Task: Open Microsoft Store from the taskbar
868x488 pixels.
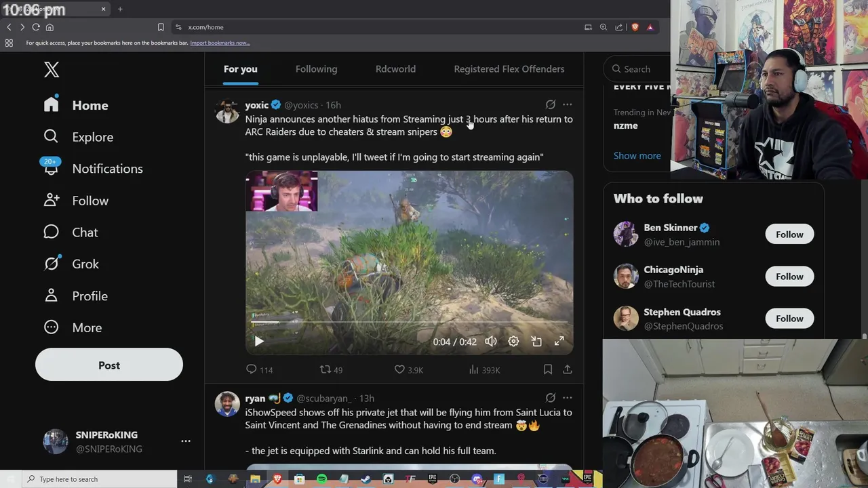Action: (299, 479)
